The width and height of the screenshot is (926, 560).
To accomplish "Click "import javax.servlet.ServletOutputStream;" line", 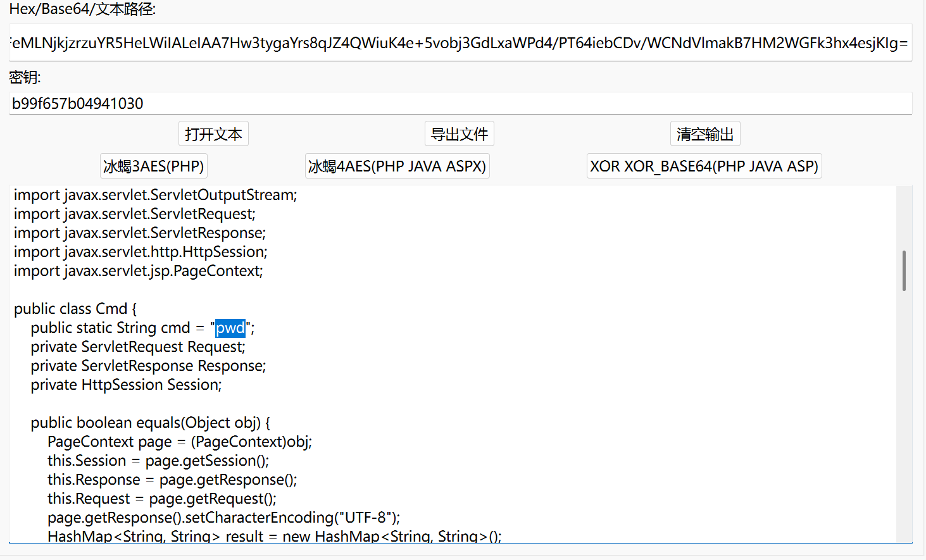I will [156, 195].
